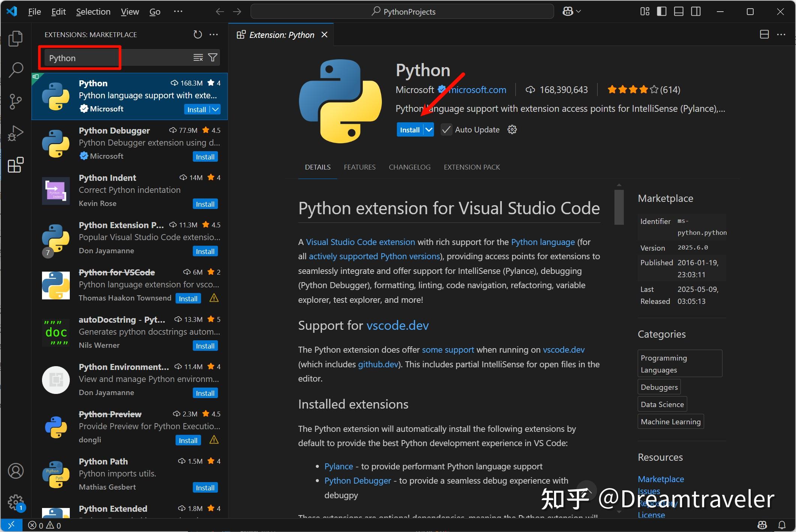Open the Pylance link in the description
Screen dimensions: 796x532
click(338, 466)
